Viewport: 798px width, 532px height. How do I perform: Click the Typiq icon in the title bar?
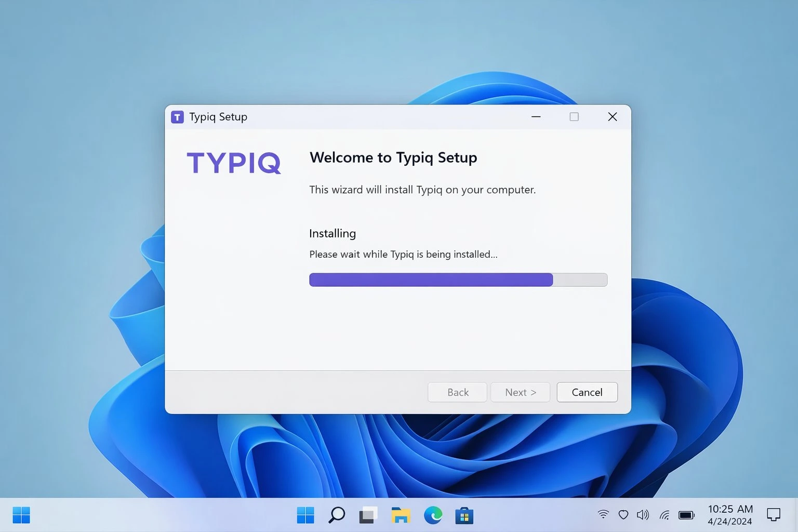tap(178, 116)
